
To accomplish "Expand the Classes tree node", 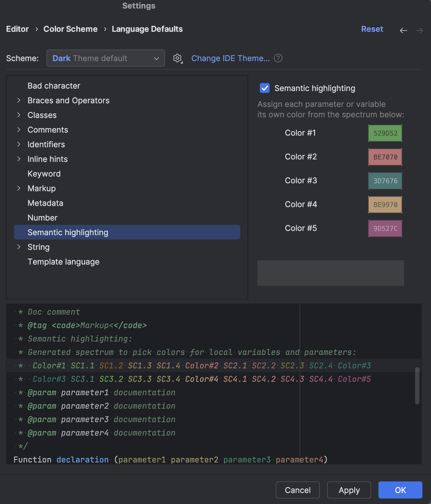I will [x=19, y=115].
